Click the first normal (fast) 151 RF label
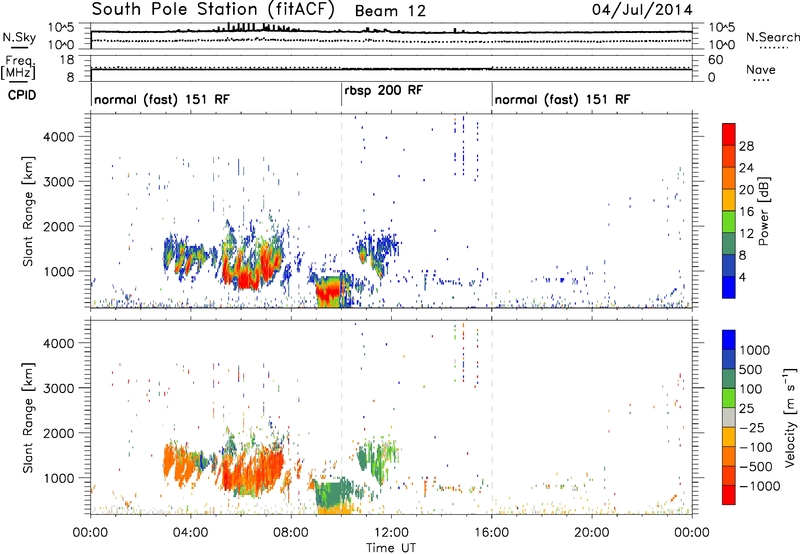The image size is (800, 554). click(x=162, y=99)
